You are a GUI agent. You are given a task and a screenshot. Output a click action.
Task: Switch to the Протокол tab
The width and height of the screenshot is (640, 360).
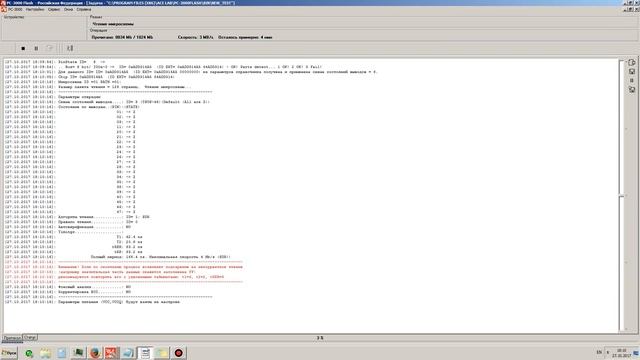coord(12,338)
